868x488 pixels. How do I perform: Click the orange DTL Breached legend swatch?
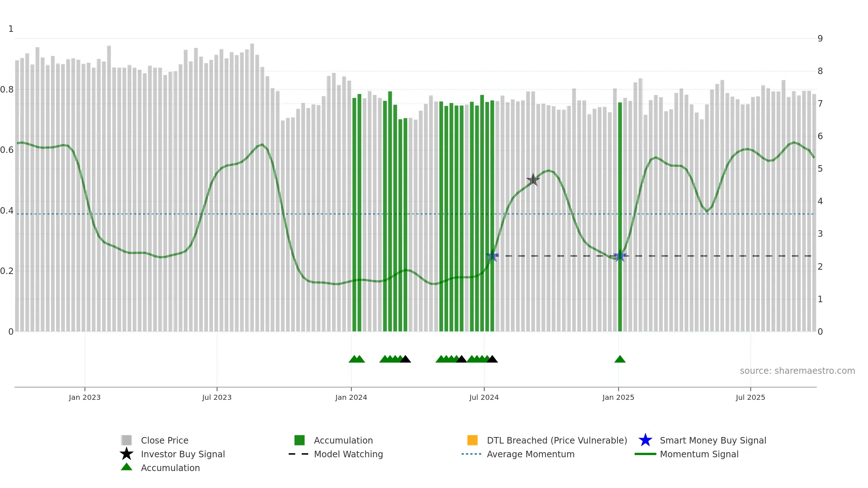click(x=472, y=440)
